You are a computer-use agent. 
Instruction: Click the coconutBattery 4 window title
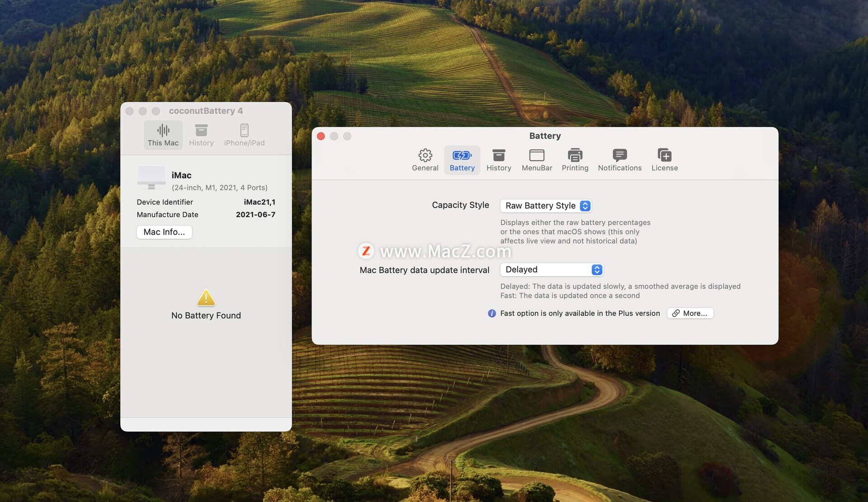206,111
